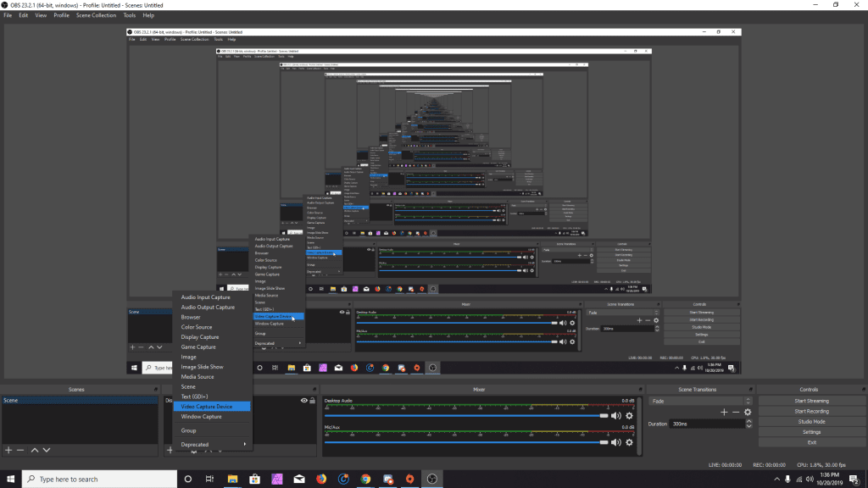
Task: Choose Audio Input Capture from the source menu
Action: (212, 297)
